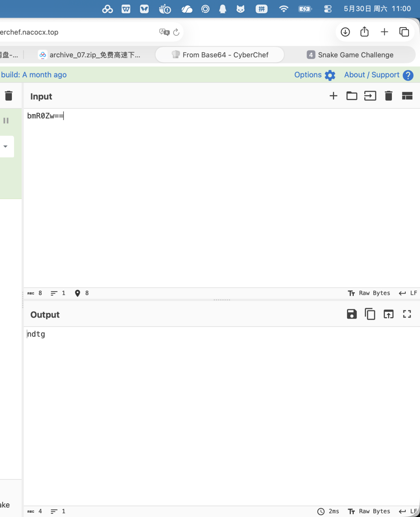Open Options settings
420x517 pixels.
click(x=315, y=75)
